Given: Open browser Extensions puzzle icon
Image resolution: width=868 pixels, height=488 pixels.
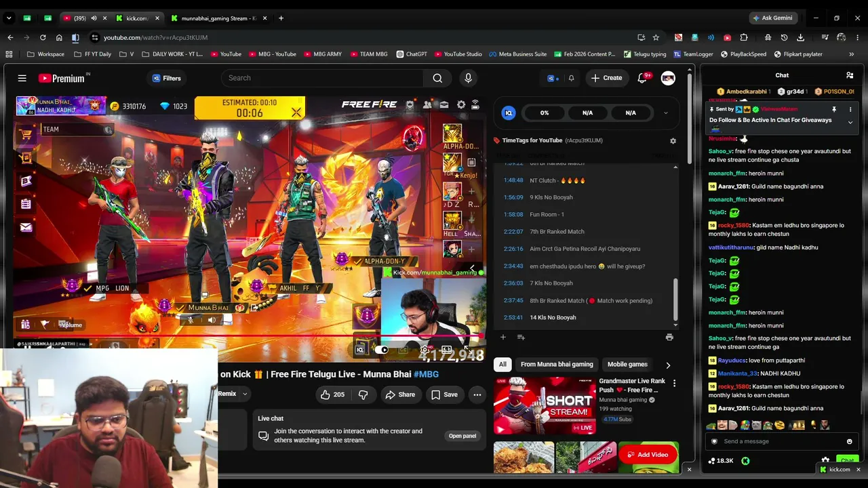Looking at the screenshot, I should pos(744,37).
